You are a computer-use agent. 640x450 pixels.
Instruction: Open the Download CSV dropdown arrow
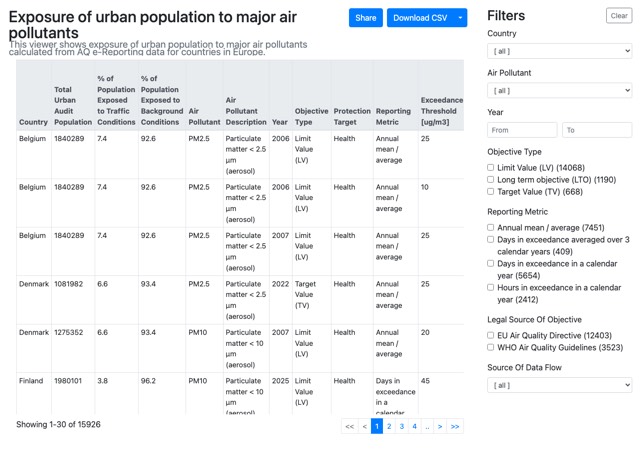click(460, 18)
